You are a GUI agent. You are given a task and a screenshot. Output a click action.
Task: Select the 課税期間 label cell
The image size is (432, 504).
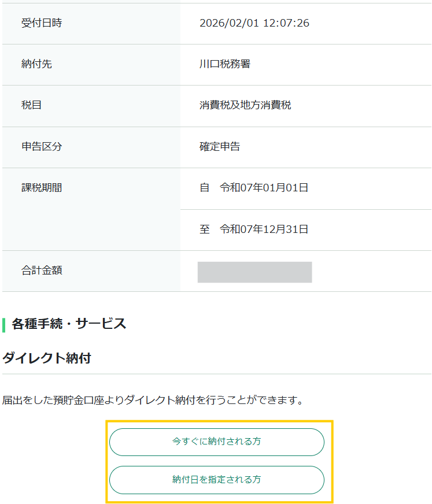click(x=42, y=188)
